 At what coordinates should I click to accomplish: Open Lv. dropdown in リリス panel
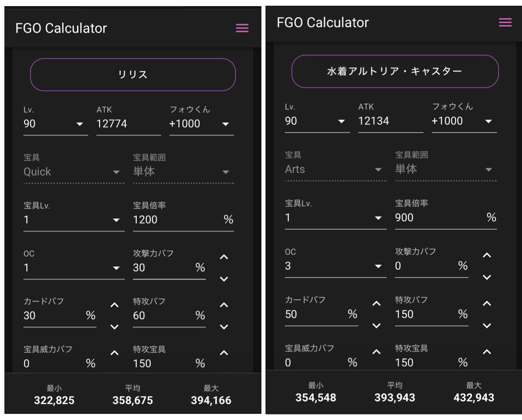(x=55, y=124)
